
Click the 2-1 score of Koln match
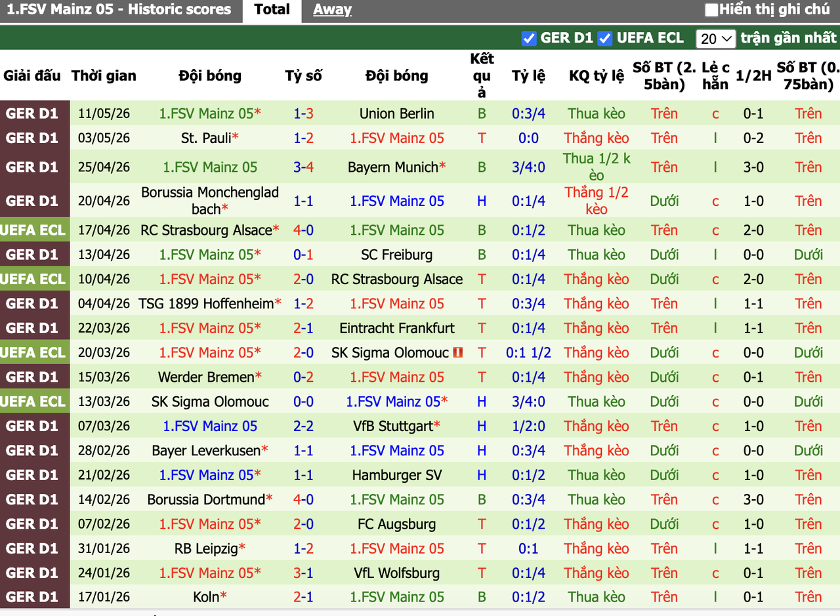point(303,598)
